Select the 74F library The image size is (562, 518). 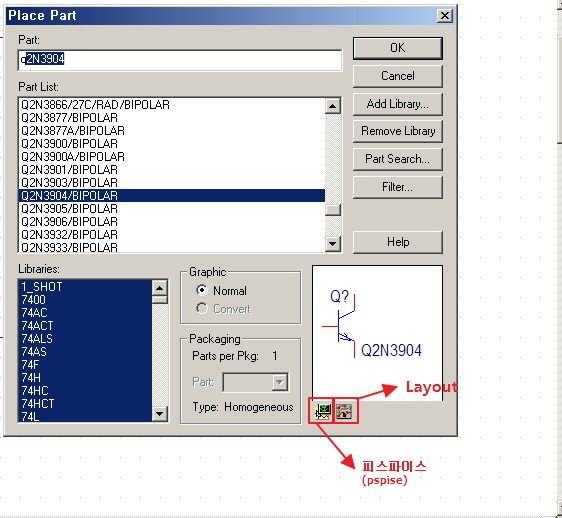85,365
